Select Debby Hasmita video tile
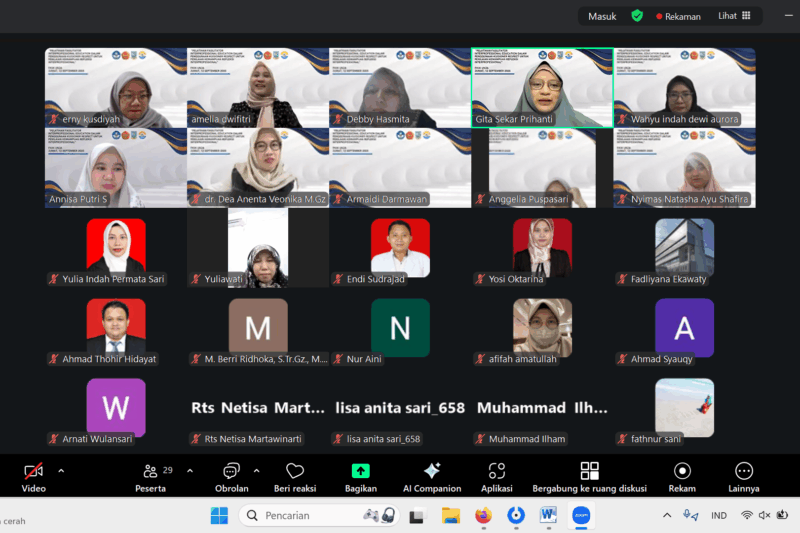Viewport: 800px width, 533px height. 400,88
